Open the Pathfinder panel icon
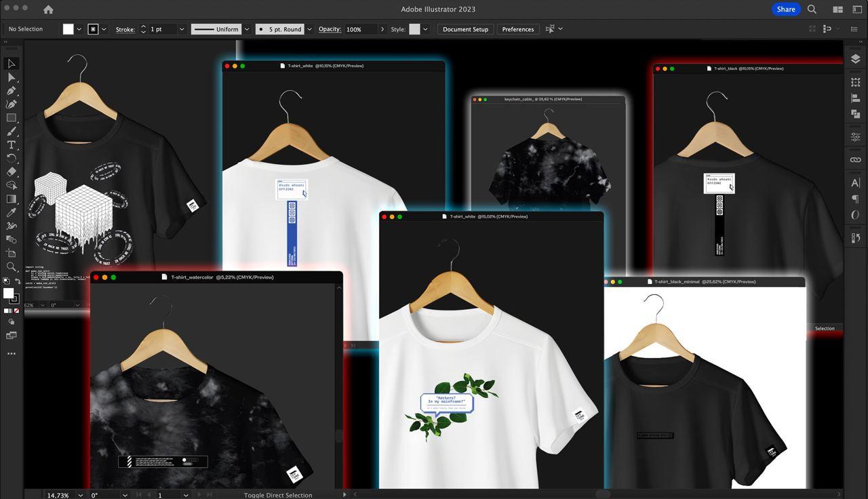The image size is (868, 499). pyautogui.click(x=855, y=115)
